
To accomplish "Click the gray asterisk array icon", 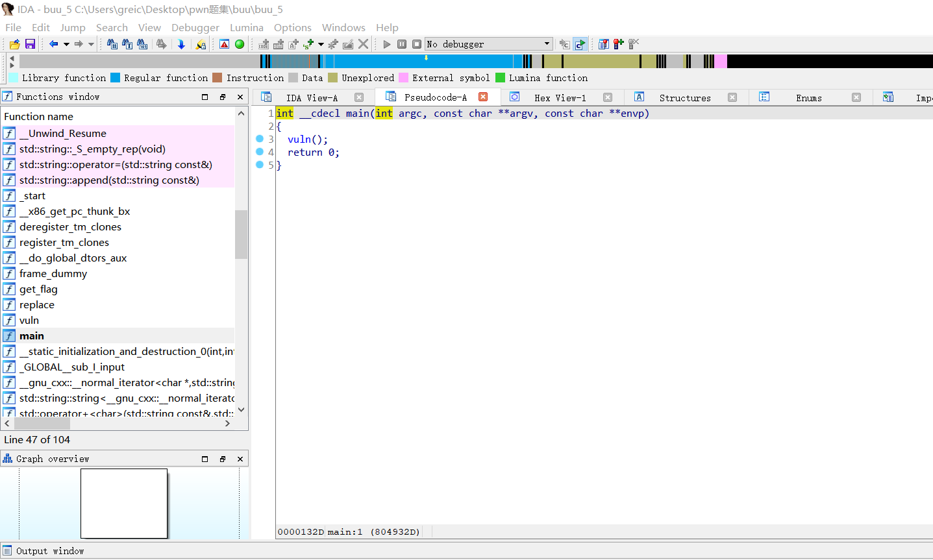I will tap(333, 44).
